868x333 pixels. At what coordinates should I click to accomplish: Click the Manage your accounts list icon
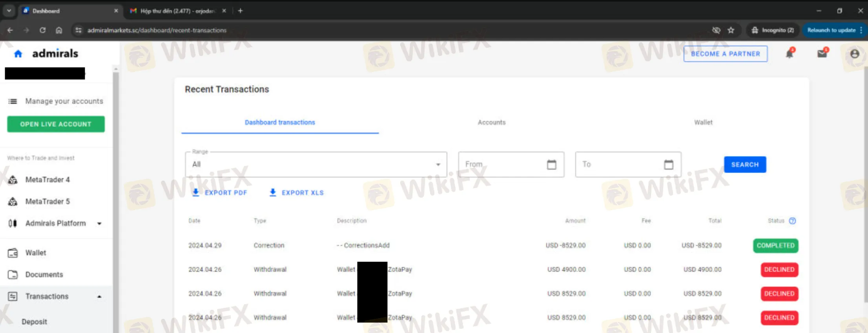click(x=13, y=101)
